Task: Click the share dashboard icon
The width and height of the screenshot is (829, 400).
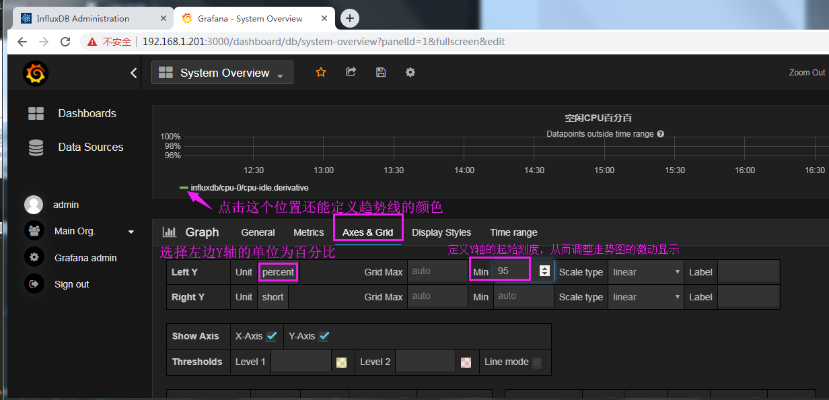Action: pos(351,73)
